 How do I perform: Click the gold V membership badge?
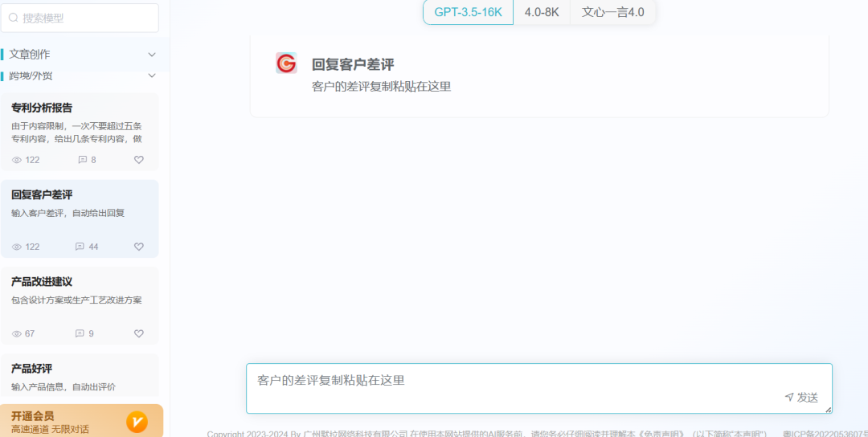[137, 423]
